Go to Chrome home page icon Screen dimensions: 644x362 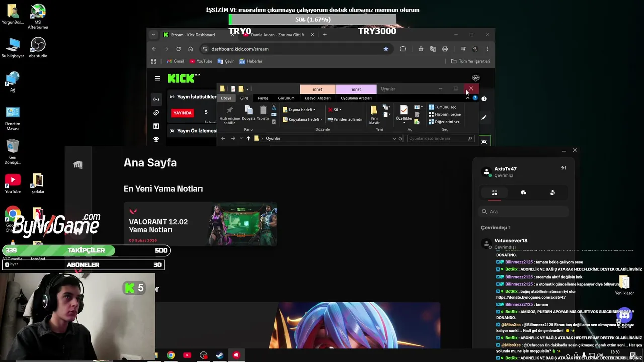click(x=190, y=49)
